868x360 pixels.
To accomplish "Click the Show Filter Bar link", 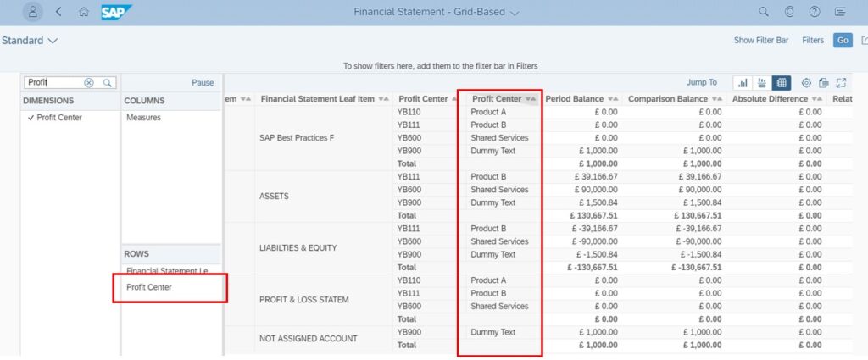I will [x=761, y=40].
